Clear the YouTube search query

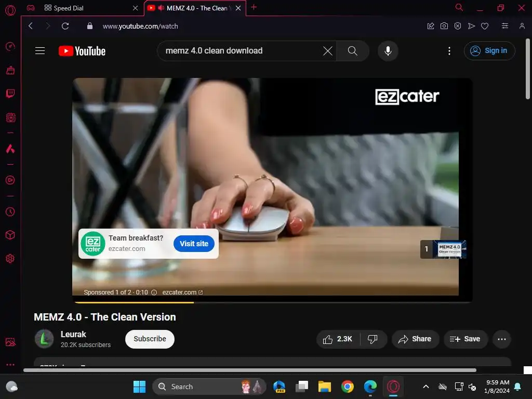tap(328, 51)
